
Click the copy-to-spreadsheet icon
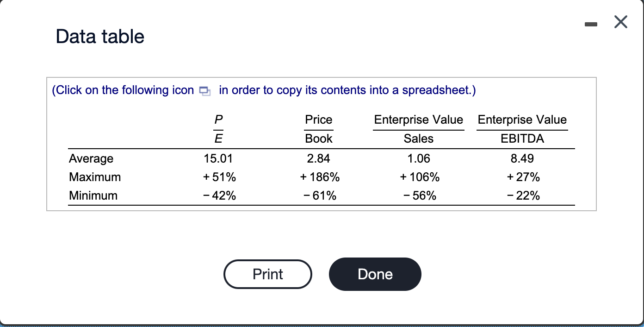(204, 90)
